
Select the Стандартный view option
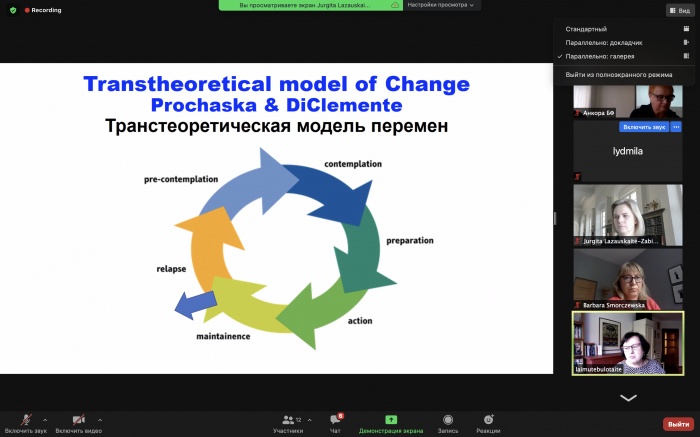[x=586, y=29]
